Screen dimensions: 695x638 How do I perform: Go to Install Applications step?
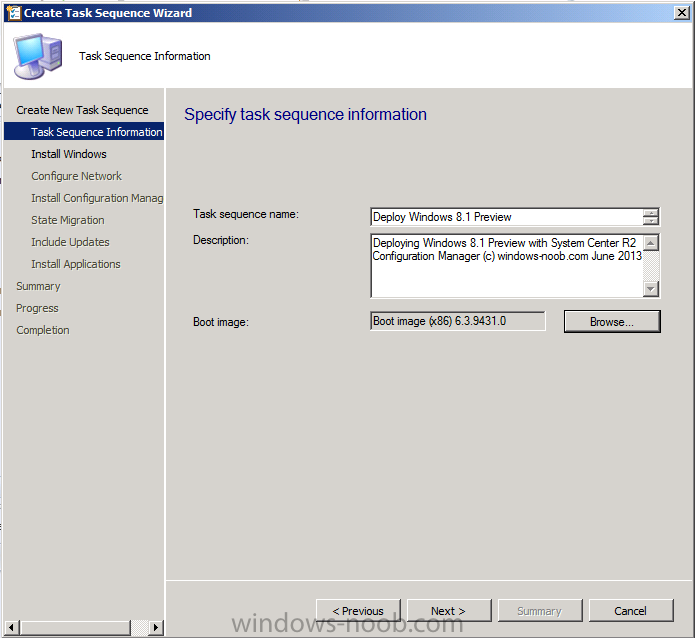click(x=76, y=264)
